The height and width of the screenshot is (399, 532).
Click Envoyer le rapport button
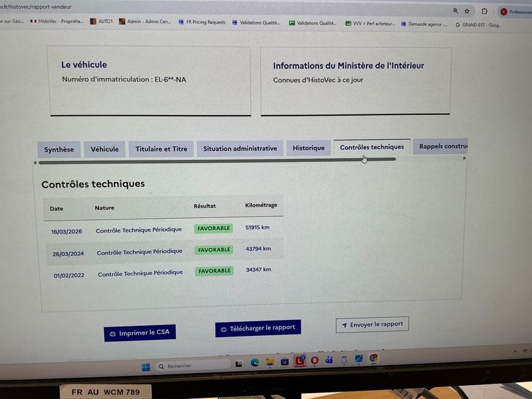(372, 325)
